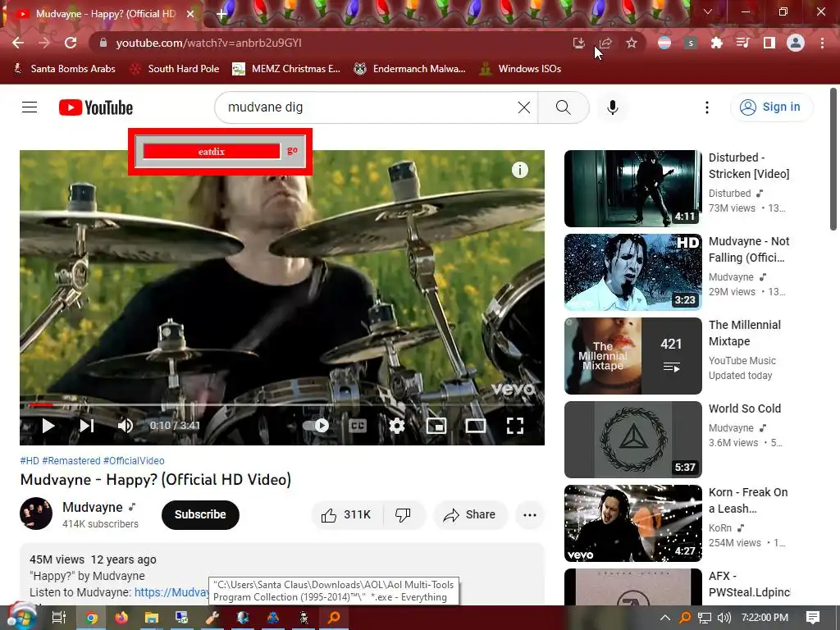
Task: Open the #OfficialVideo hashtag link
Action: click(x=134, y=461)
